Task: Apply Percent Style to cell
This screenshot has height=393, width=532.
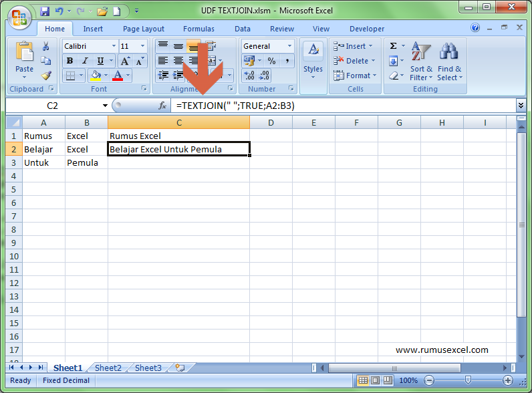Action: pyautogui.click(x=271, y=61)
